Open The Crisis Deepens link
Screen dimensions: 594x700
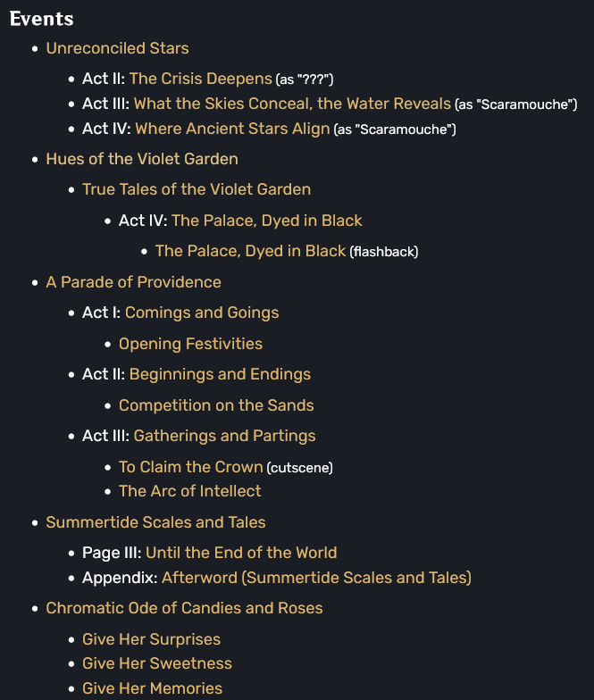point(200,79)
